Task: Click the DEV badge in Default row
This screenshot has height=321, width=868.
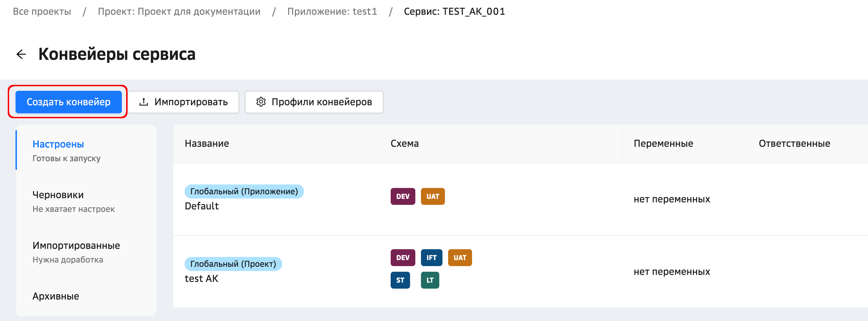Action: (x=403, y=196)
